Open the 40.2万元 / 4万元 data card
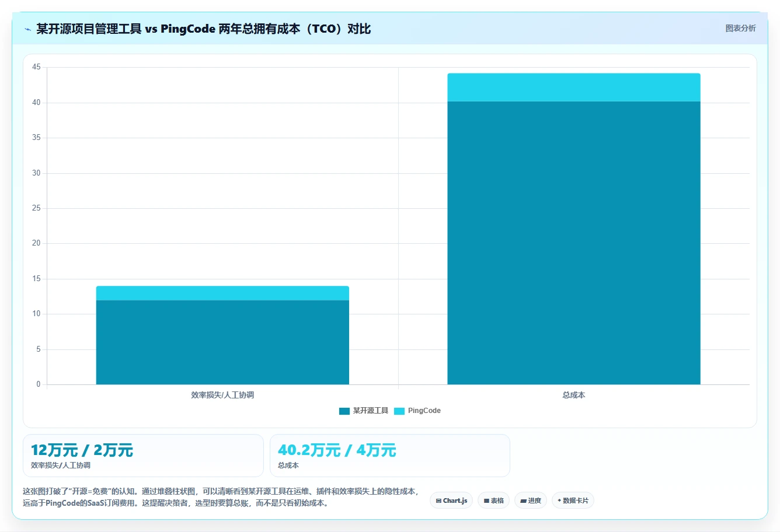This screenshot has width=780, height=532. [390, 456]
